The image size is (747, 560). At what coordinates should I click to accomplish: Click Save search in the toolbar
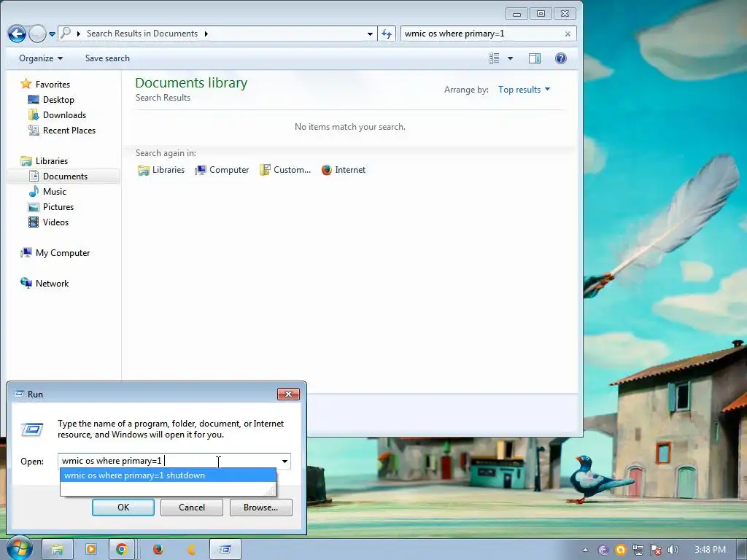click(107, 58)
